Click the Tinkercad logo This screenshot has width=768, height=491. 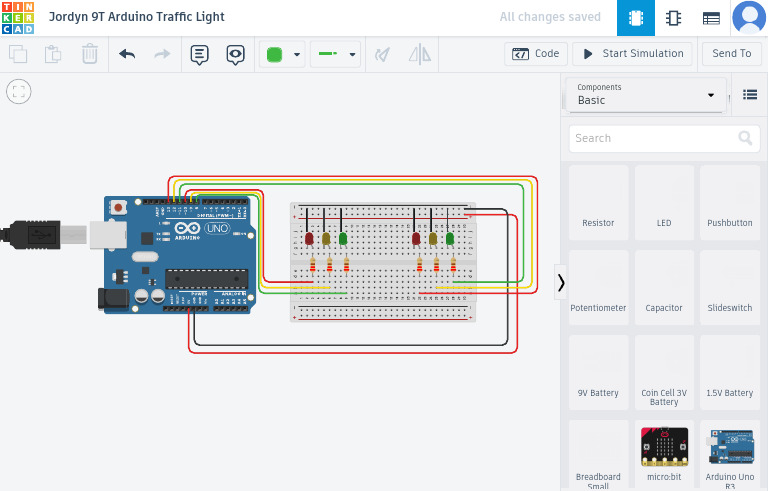tap(17, 17)
